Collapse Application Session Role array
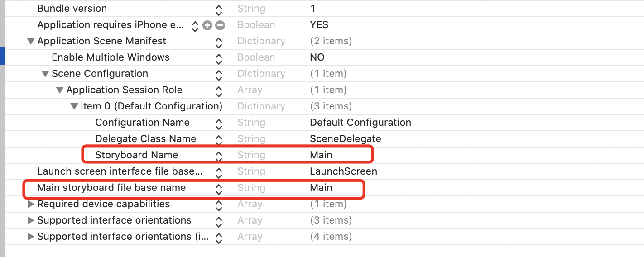The height and width of the screenshot is (257, 644). point(60,90)
